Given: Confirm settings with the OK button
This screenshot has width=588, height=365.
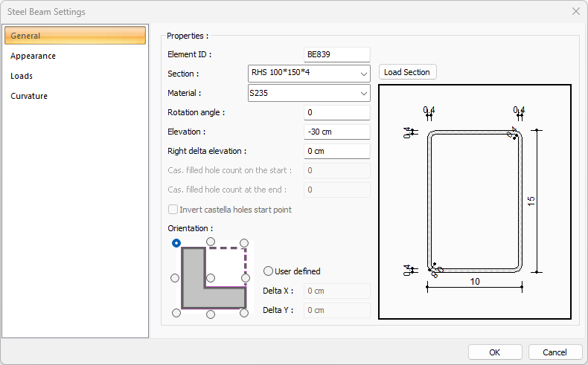Looking at the screenshot, I should click(494, 352).
